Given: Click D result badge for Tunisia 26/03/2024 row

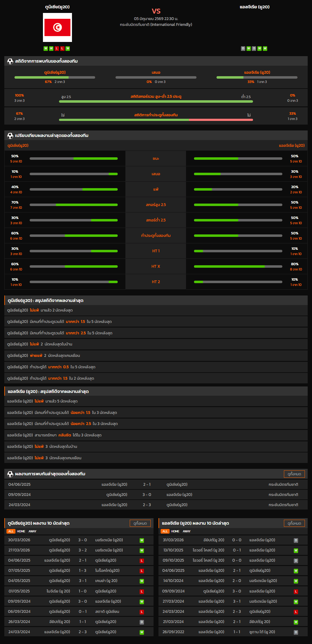Looking at the screenshot, I should coord(142,622).
